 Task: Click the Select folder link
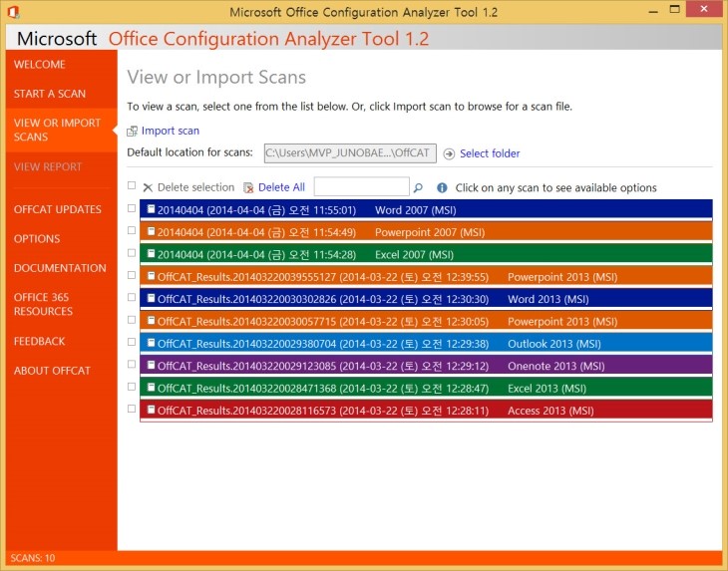[x=490, y=153]
